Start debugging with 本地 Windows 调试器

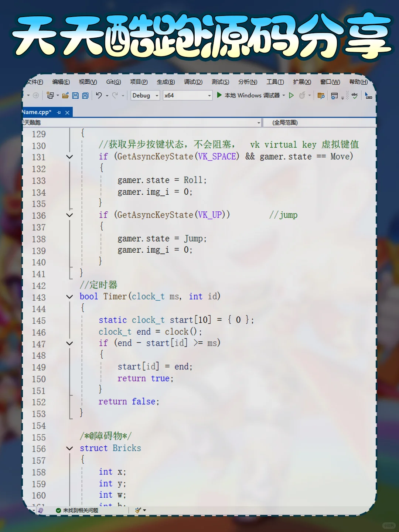click(248, 95)
